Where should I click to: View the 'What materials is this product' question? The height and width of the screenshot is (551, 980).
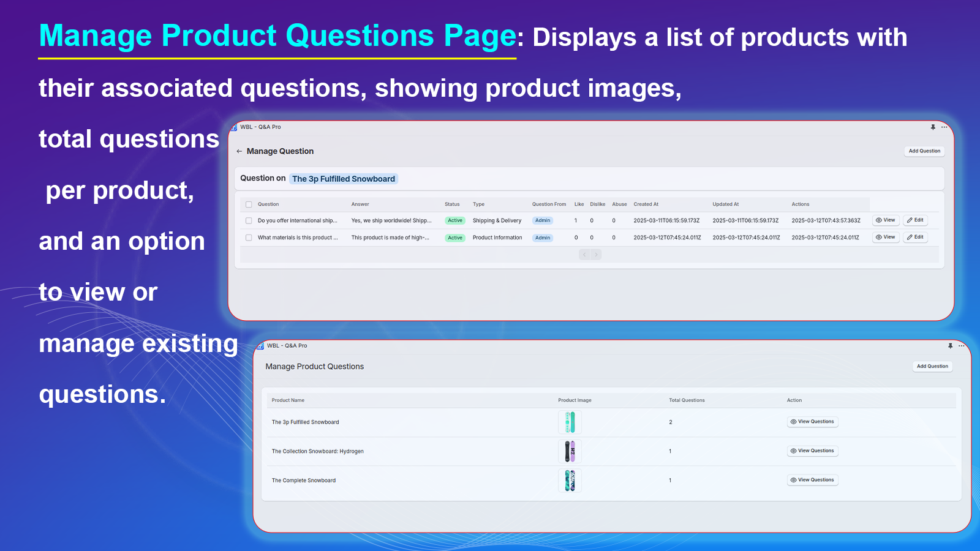(x=886, y=238)
